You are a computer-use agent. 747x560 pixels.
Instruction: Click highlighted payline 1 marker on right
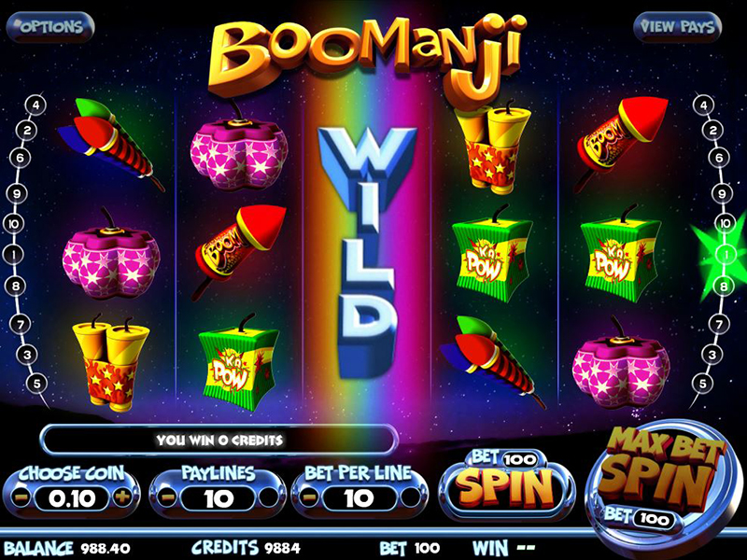726,255
